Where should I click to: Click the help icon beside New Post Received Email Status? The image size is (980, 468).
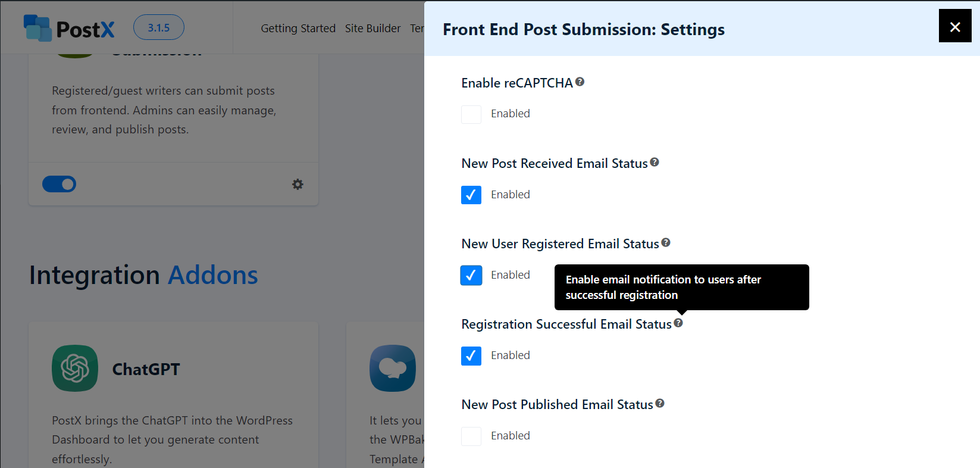click(x=655, y=162)
